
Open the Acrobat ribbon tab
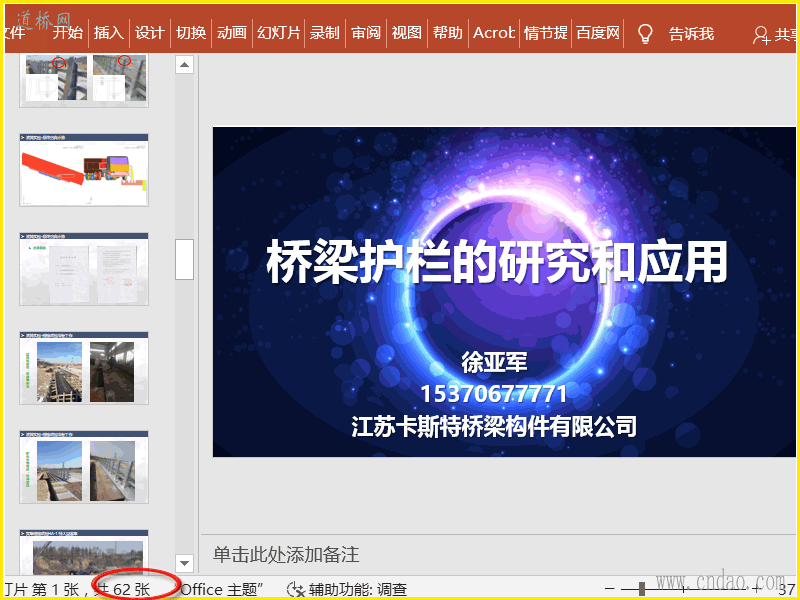pyautogui.click(x=494, y=33)
